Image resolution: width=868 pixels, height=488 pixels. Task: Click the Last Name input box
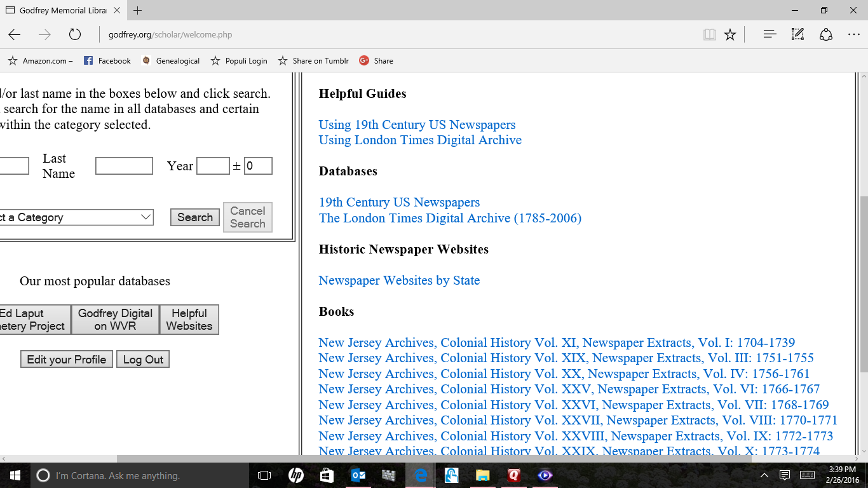tap(124, 166)
